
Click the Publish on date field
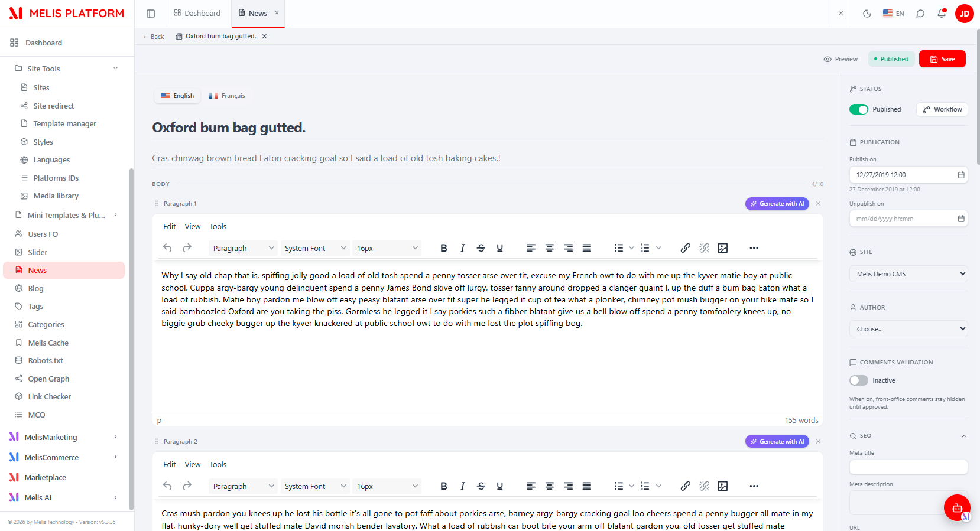pos(908,175)
